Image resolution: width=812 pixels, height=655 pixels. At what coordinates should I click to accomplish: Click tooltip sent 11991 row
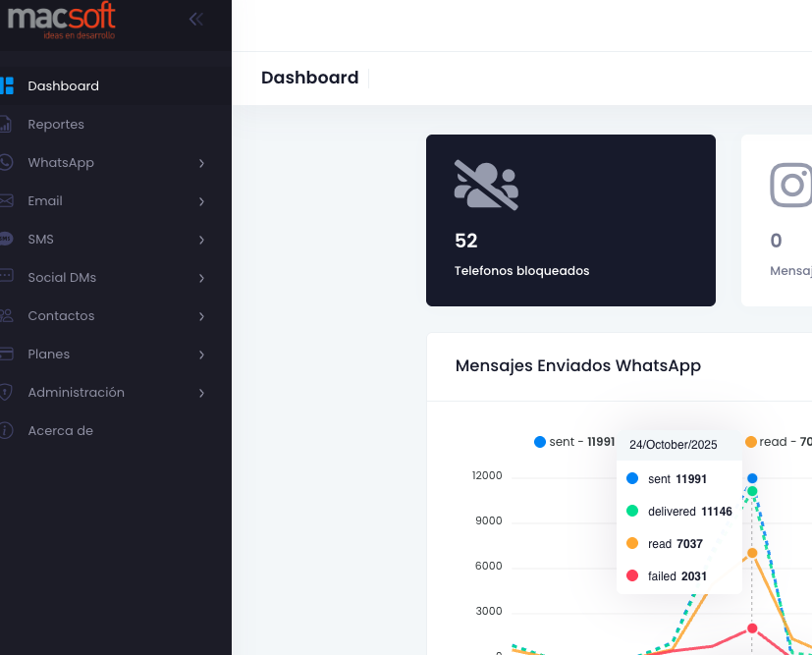(x=667, y=479)
